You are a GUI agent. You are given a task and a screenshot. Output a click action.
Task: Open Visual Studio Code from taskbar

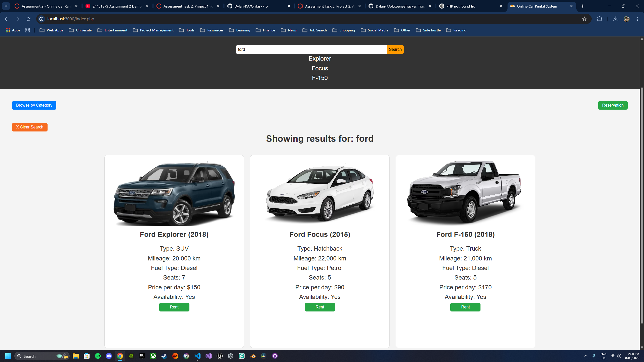(x=197, y=356)
